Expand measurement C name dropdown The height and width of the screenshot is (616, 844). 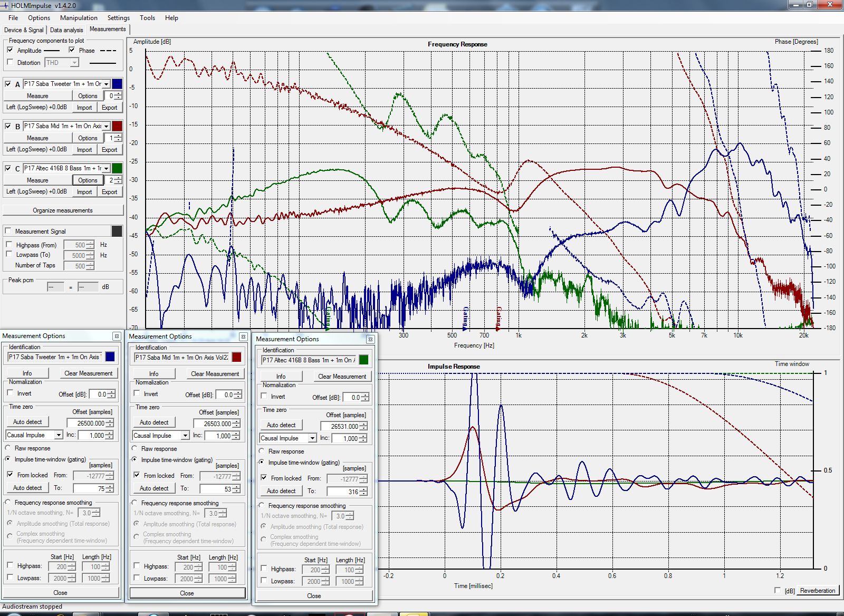click(x=106, y=168)
